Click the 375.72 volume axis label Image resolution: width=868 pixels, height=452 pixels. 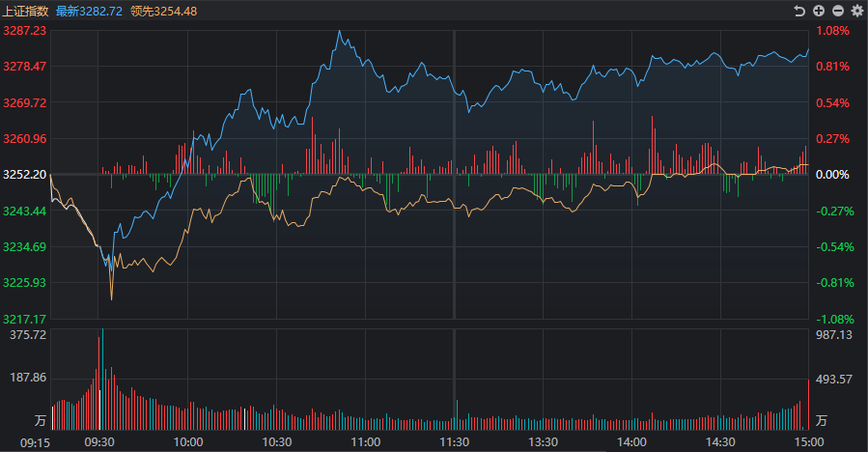[28, 334]
